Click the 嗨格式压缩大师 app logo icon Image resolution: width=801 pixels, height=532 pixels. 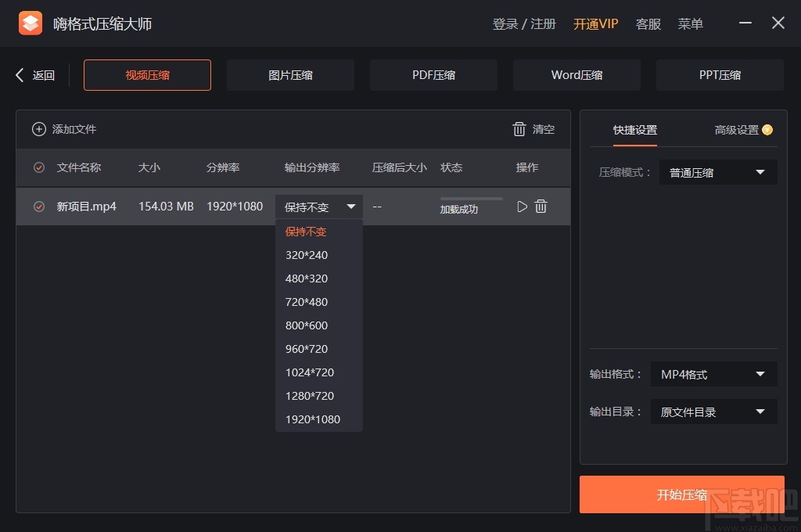point(31,23)
